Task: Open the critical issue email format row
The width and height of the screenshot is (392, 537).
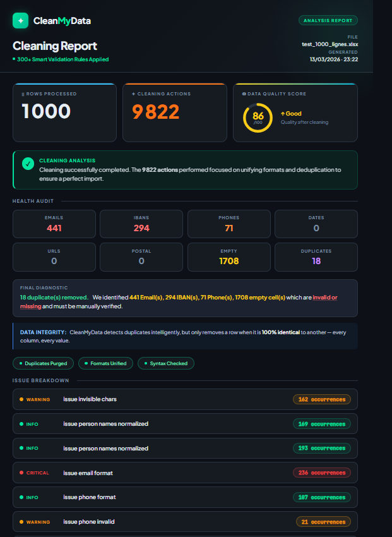Action: tap(185, 473)
